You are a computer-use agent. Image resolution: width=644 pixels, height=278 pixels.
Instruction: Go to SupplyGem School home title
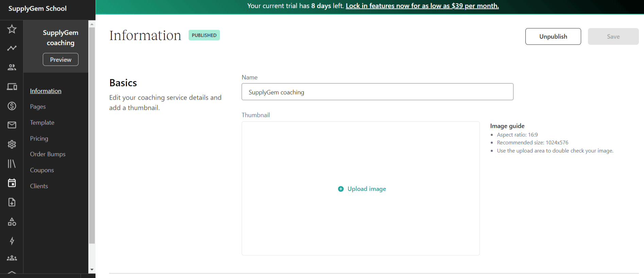pyautogui.click(x=37, y=8)
